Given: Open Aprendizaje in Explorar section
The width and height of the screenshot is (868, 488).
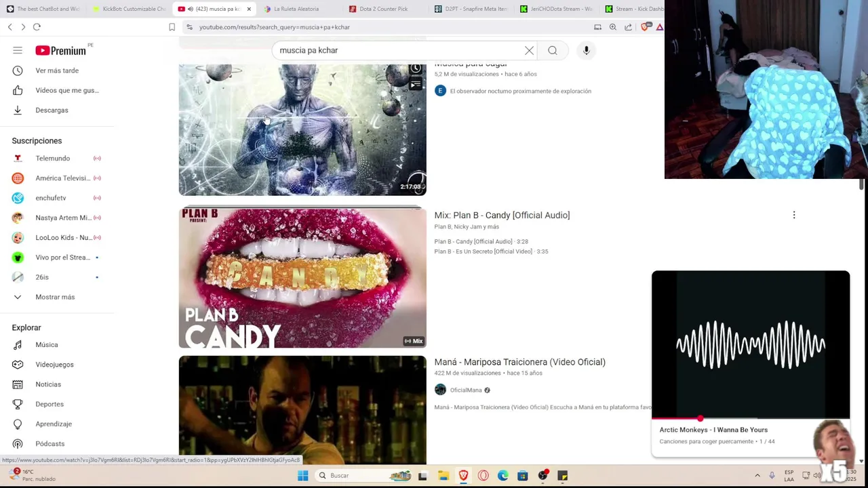Looking at the screenshot, I should tap(54, 424).
